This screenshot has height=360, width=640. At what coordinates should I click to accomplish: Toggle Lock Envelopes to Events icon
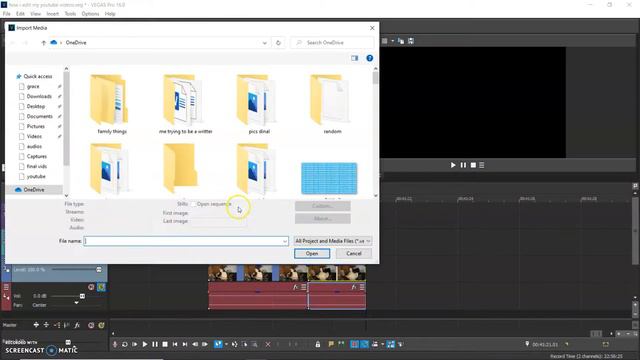coord(391,344)
